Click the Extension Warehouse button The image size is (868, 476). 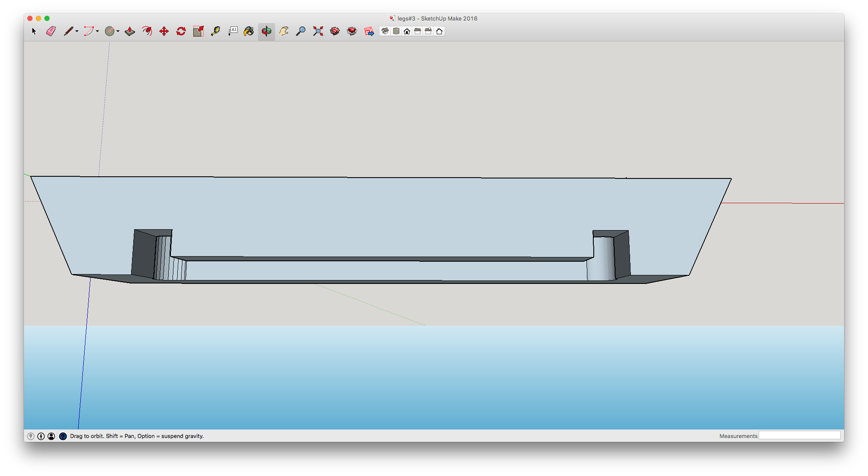point(352,31)
